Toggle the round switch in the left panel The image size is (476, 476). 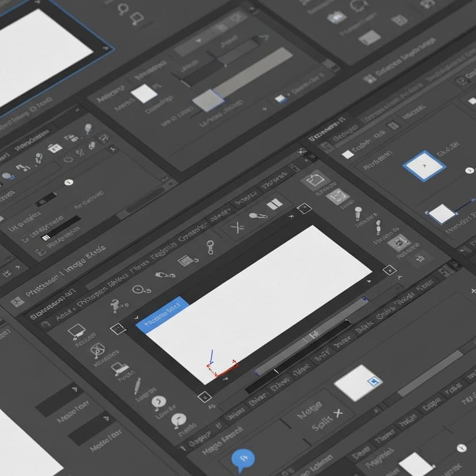[x=69, y=182]
